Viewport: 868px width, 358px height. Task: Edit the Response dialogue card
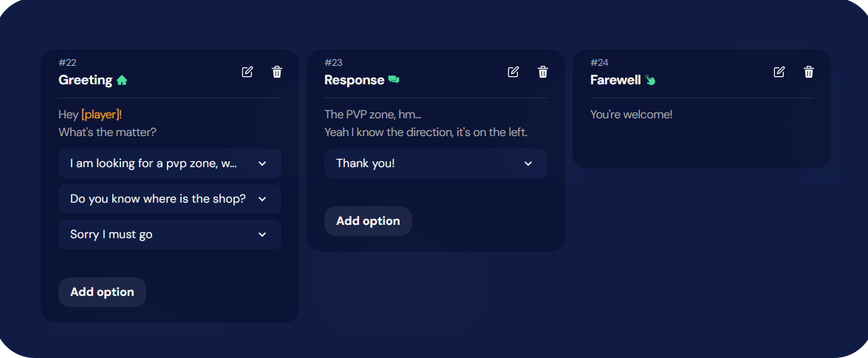(513, 72)
